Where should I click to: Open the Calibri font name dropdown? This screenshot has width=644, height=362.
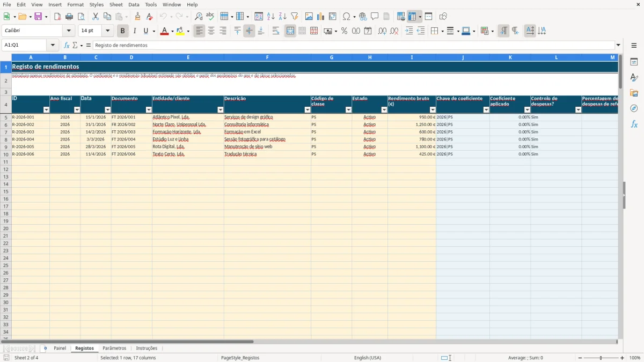[69, 31]
